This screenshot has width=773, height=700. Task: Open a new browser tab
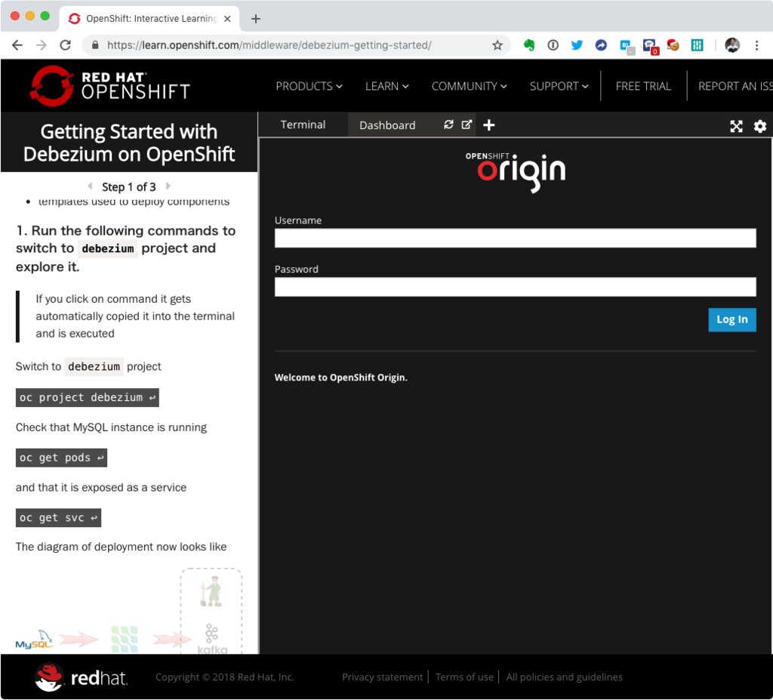point(255,19)
